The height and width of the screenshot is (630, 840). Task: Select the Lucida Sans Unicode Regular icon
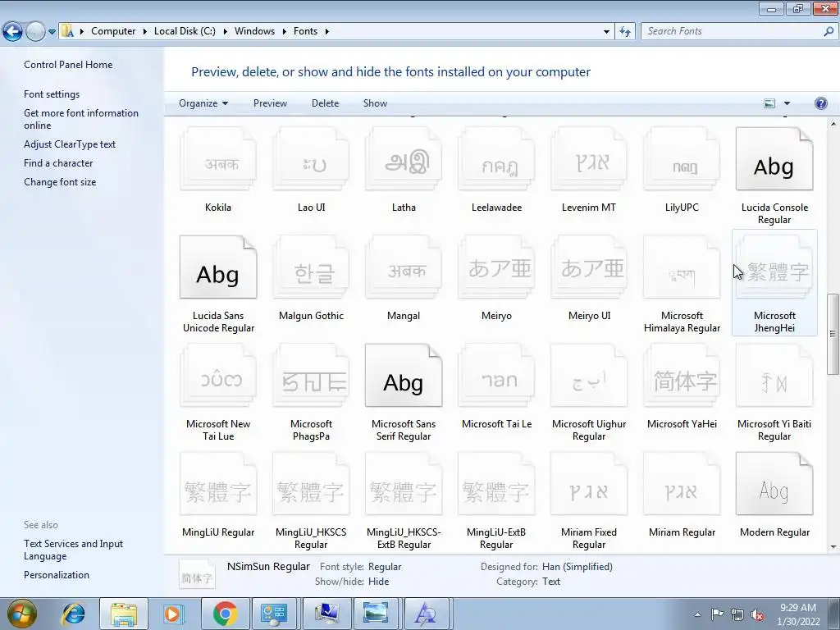218,267
